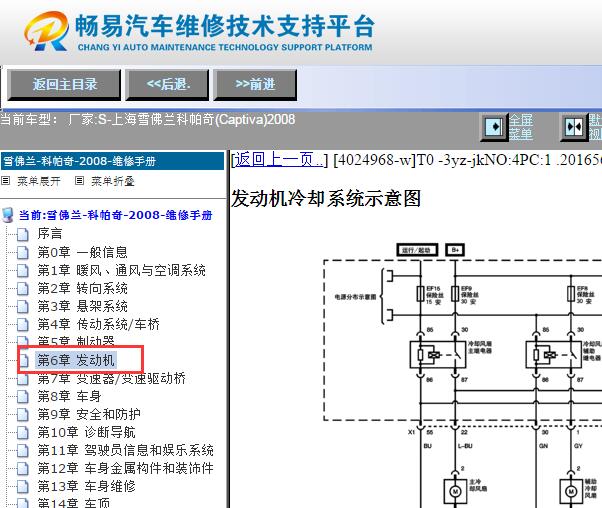Click the 畅易汽车维修技术支持平台 title banner

(x=225, y=31)
